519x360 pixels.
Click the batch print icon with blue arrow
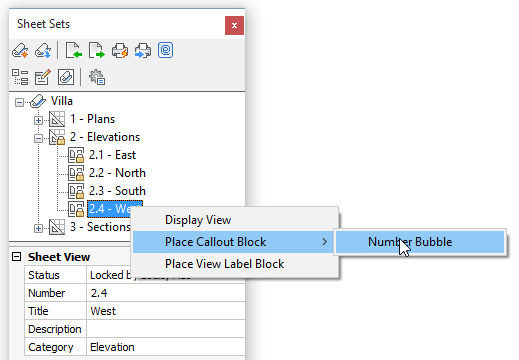click(143, 51)
